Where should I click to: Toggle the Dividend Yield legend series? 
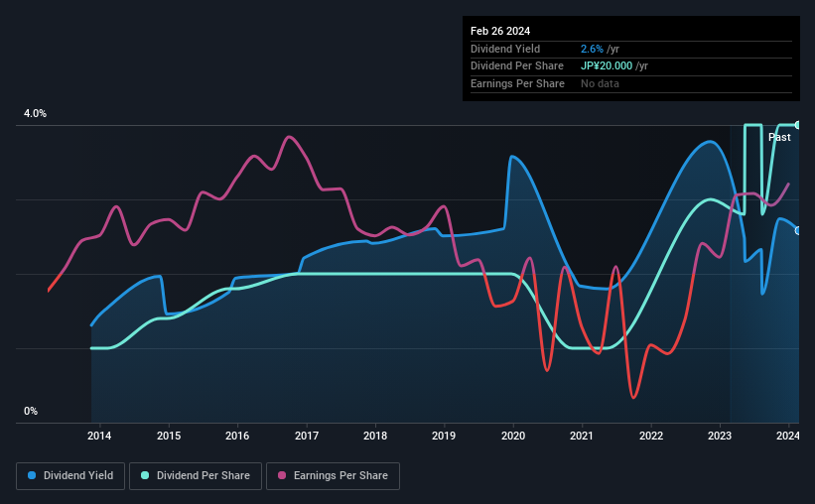(70, 475)
